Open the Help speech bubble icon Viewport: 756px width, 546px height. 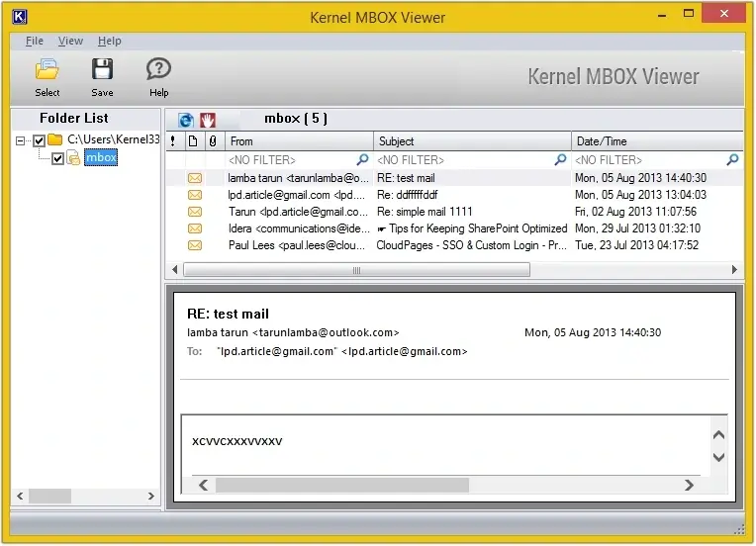(x=158, y=69)
